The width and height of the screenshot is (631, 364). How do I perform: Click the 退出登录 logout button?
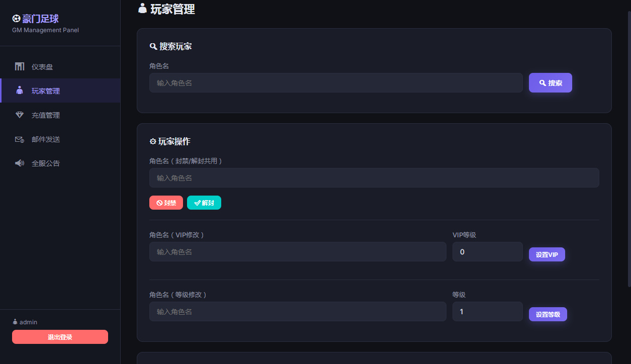tap(60, 337)
